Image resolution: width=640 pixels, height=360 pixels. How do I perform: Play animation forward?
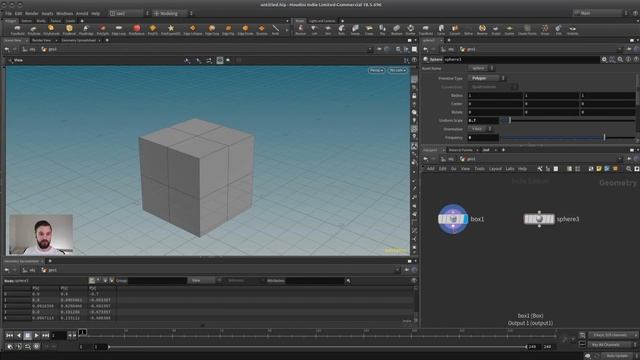[36, 336]
